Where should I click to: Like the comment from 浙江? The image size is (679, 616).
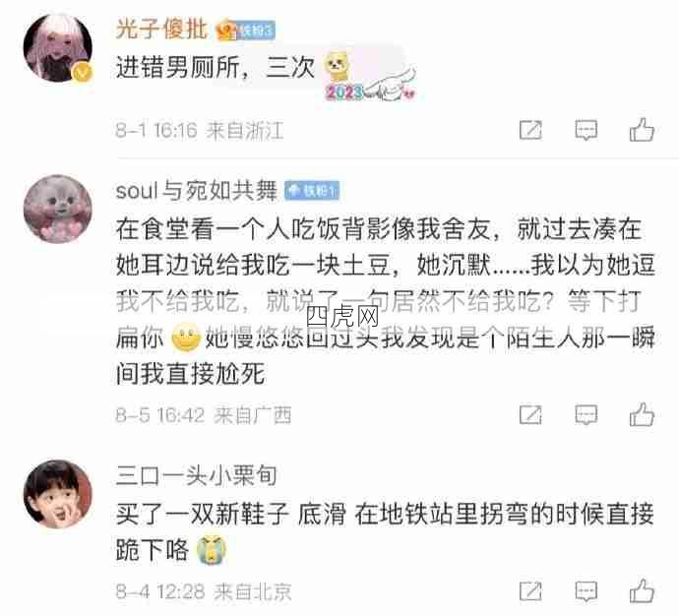pos(642,130)
